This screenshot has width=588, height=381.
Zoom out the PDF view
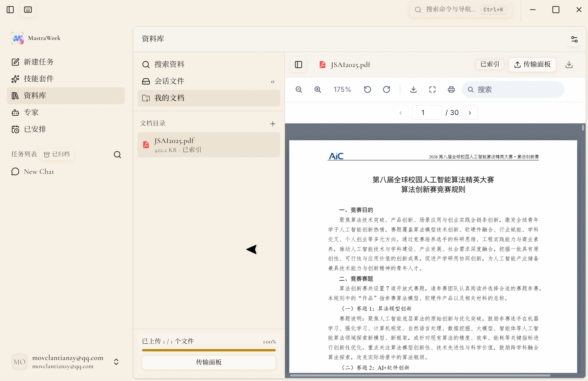tap(299, 89)
